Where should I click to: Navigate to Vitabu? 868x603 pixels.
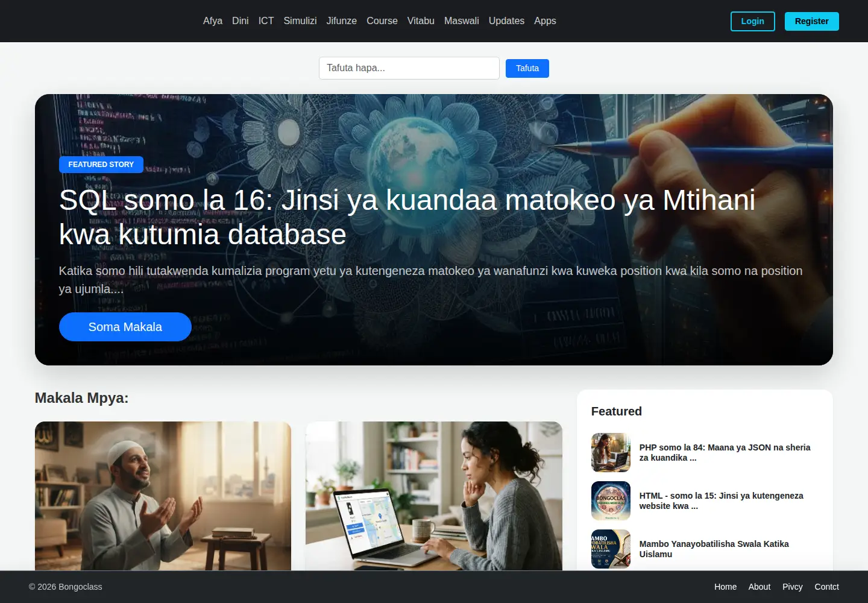(421, 21)
